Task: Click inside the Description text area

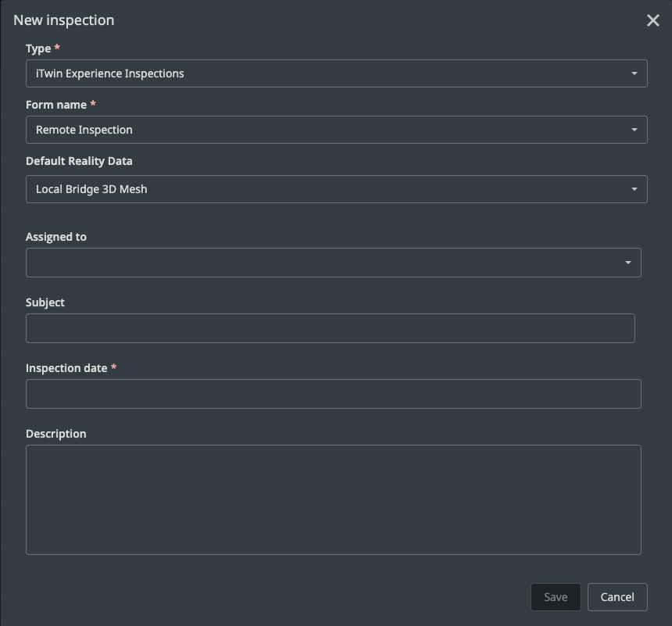Action: [333, 499]
